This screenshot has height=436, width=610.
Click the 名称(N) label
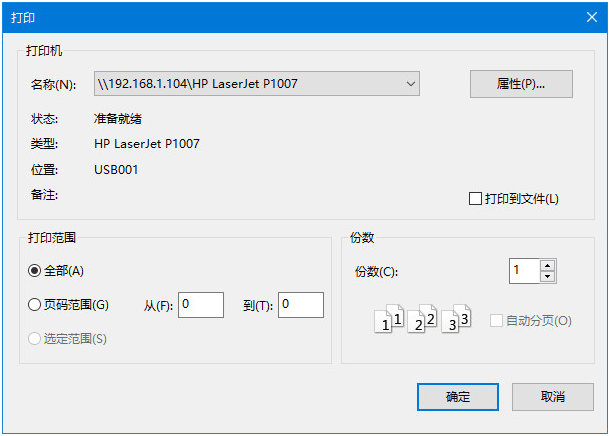coord(53,85)
